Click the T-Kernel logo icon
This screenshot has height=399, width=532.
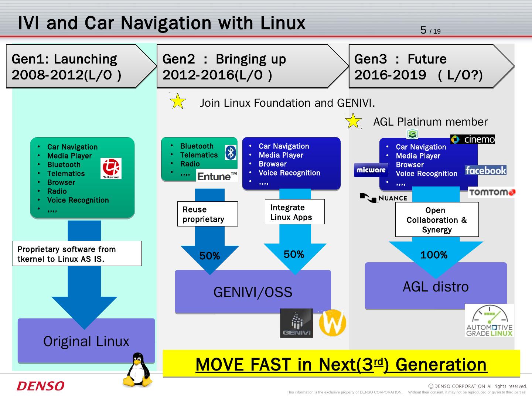[x=111, y=168]
